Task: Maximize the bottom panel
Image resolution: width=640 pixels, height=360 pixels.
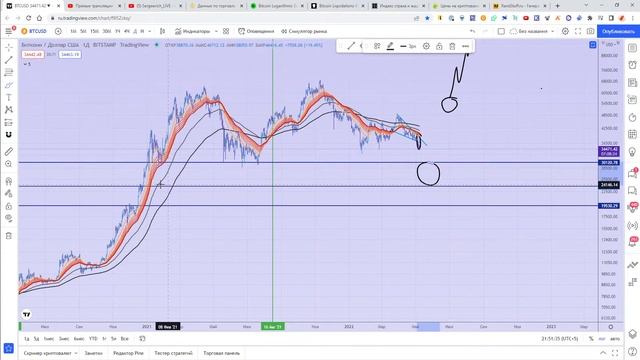Action: tap(615, 353)
